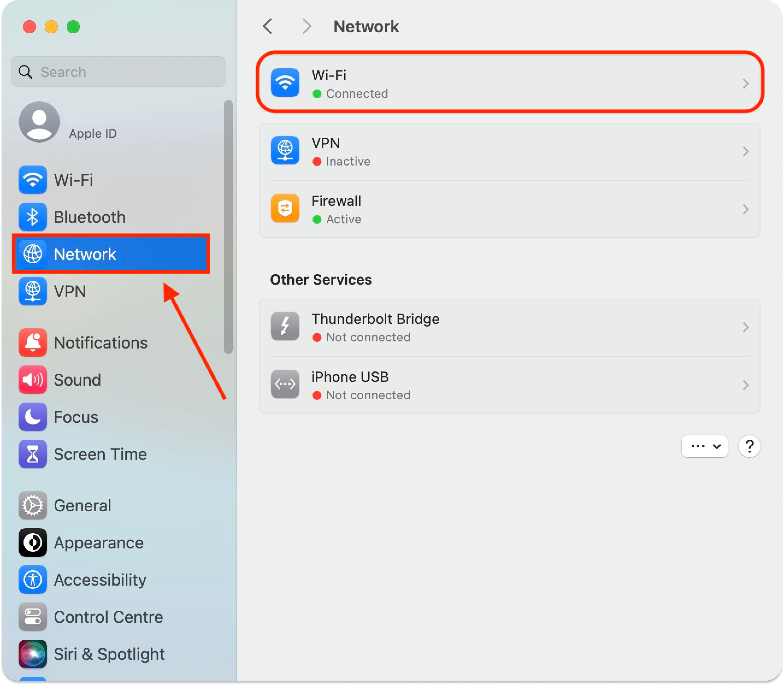
Task: Click the Thunderbolt Bridge bolt icon
Action: coord(285,326)
